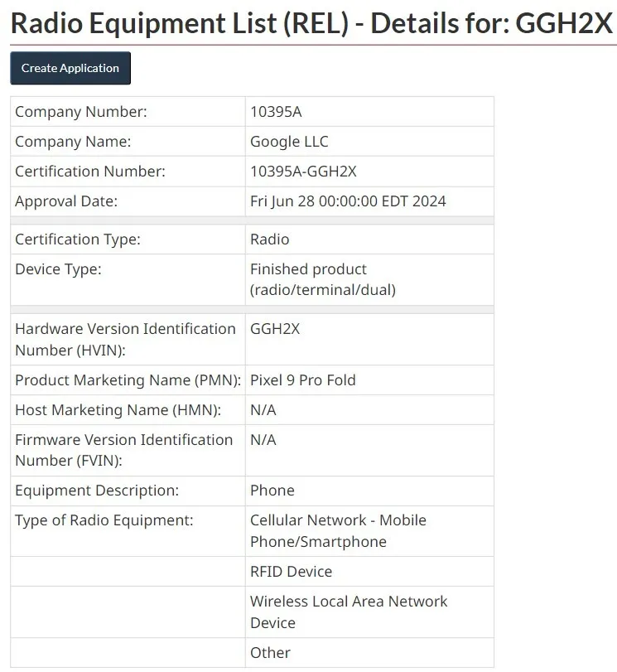
Task: Click the N/A value for Host Marketing Name
Action: 263,410
